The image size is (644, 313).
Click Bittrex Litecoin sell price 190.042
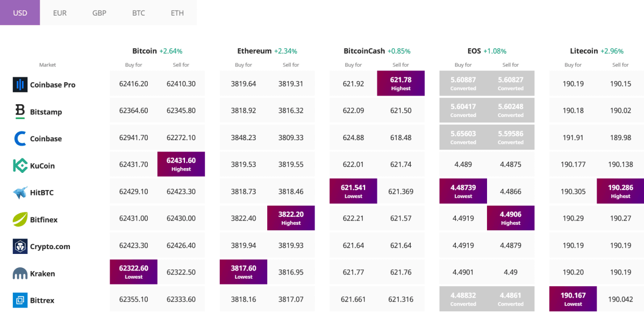(620, 300)
